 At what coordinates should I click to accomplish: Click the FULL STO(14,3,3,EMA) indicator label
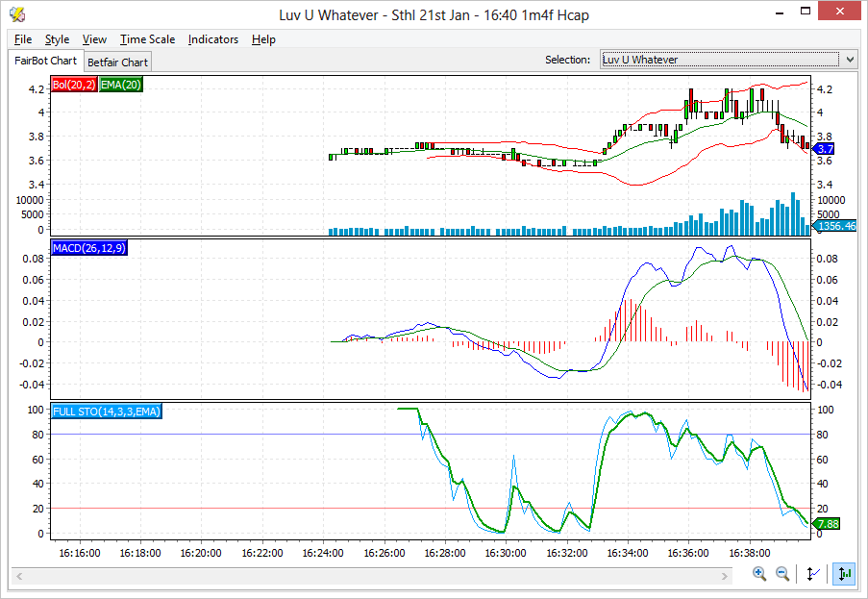[107, 412]
